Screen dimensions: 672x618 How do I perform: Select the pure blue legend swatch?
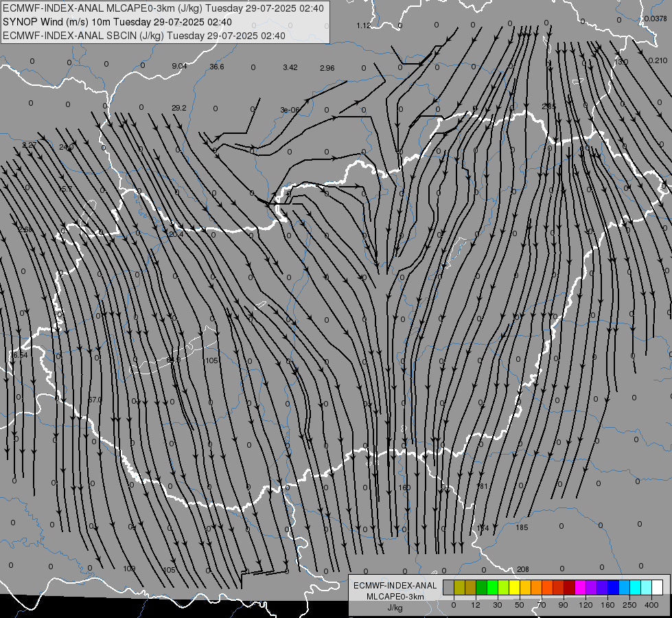click(x=613, y=587)
